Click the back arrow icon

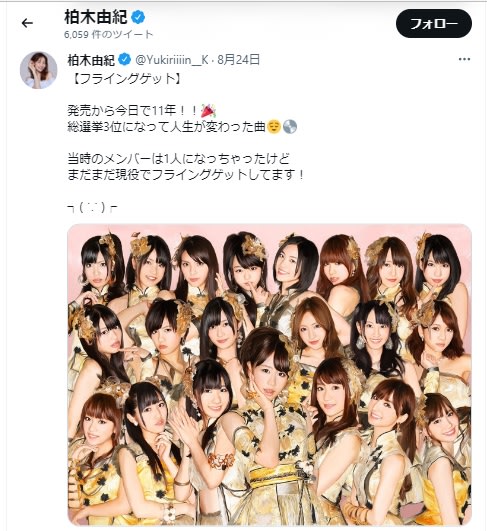27,23
